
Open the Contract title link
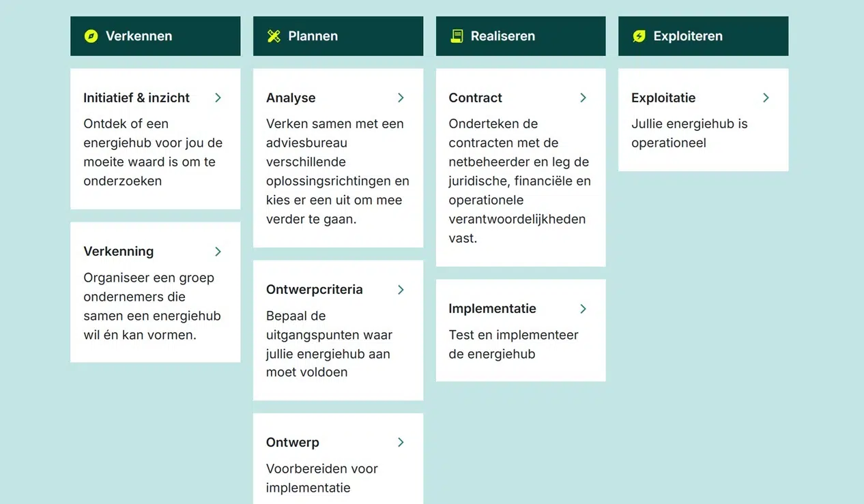point(475,98)
